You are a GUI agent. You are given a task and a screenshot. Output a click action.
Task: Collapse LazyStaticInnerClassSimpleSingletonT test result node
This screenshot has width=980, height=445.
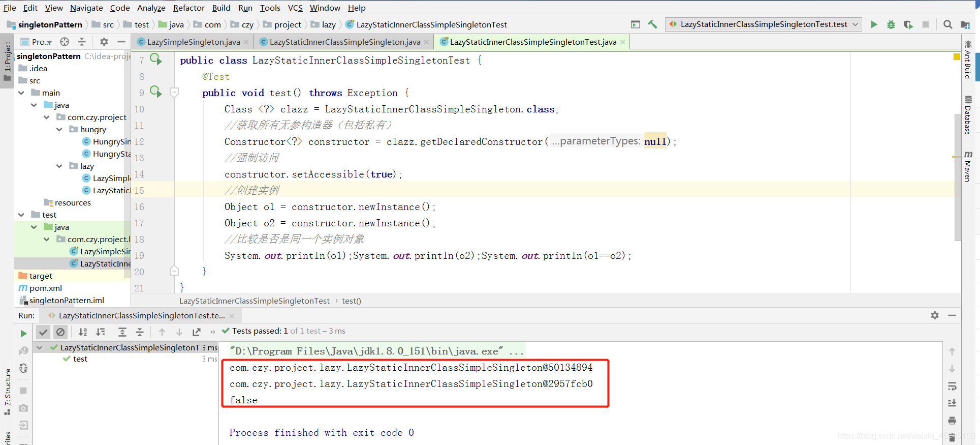coord(40,348)
